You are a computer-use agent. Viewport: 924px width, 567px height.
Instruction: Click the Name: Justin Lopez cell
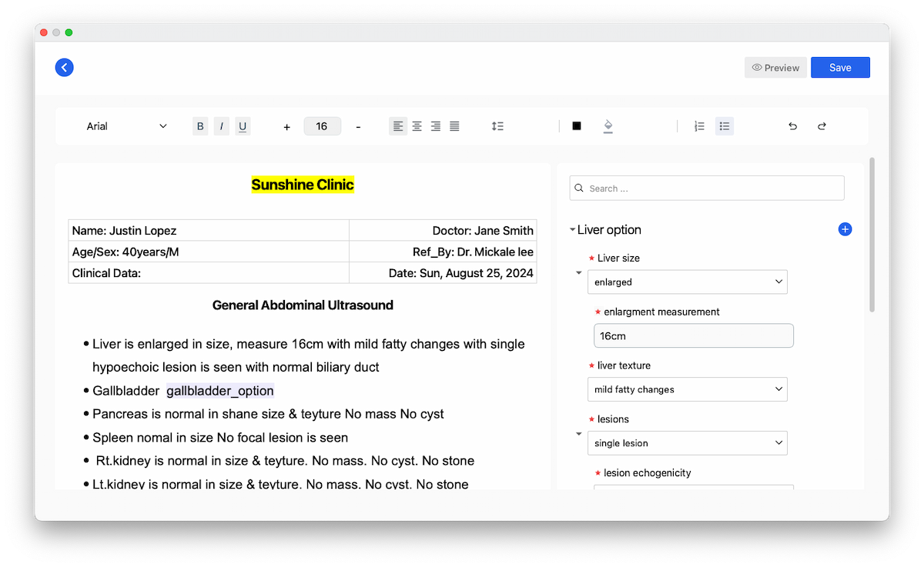(x=209, y=231)
